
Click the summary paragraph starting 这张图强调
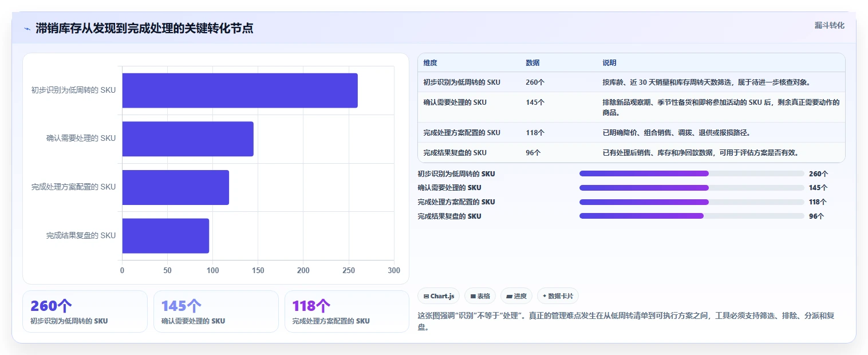pos(627,322)
